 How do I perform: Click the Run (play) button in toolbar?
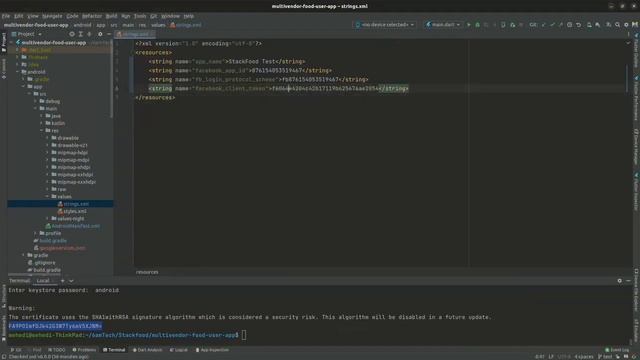[x=469, y=25]
